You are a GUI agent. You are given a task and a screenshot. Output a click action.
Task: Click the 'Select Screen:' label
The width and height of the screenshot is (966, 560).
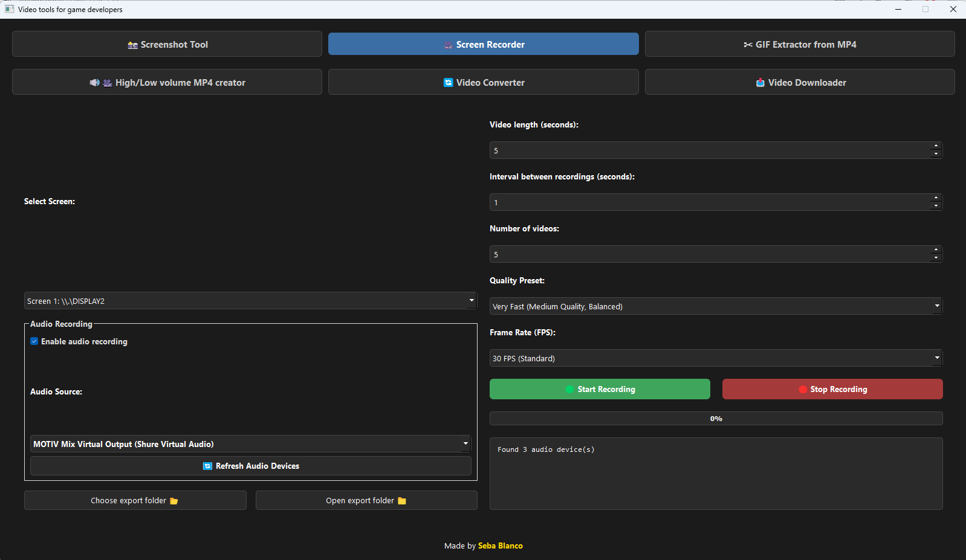point(50,201)
